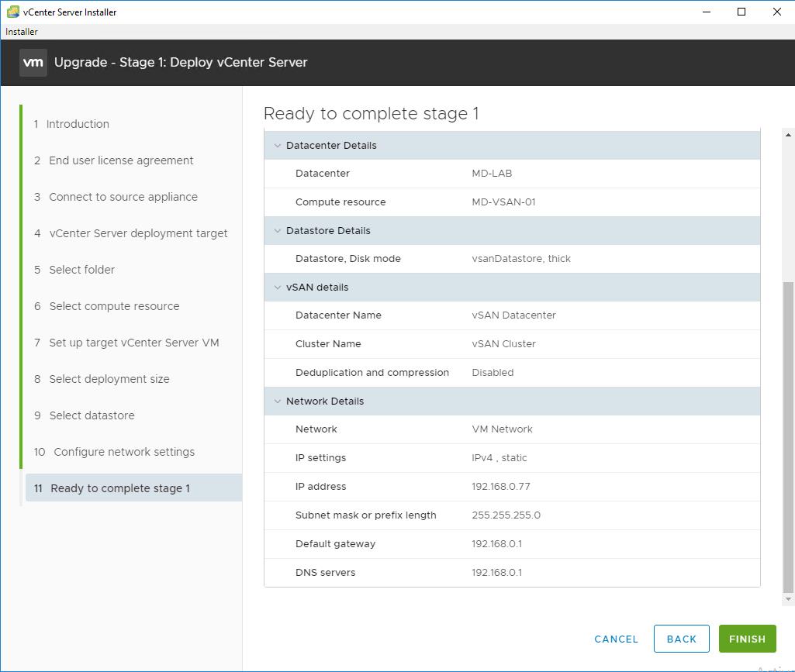Click the CANCEL button
This screenshot has width=795, height=672.
point(616,639)
